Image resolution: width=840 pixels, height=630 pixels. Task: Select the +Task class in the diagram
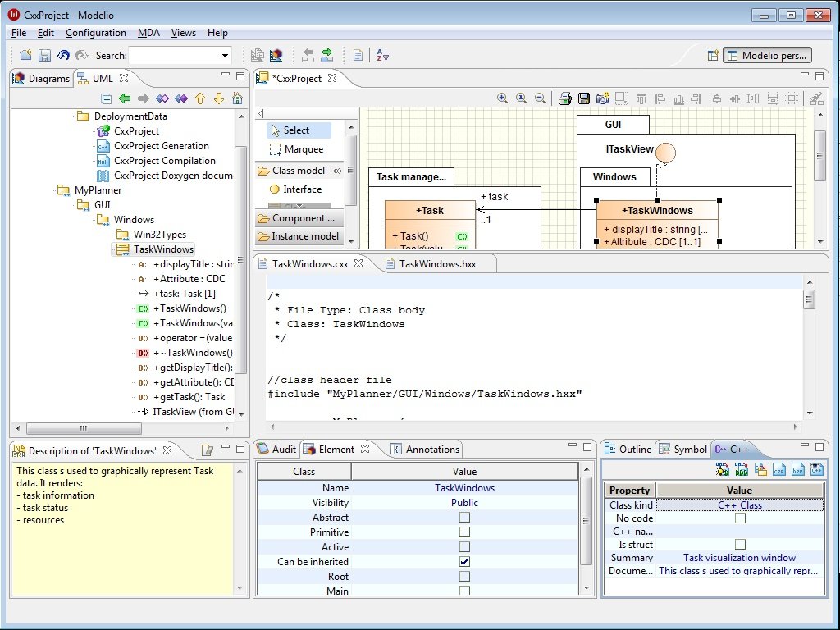pyautogui.click(x=430, y=211)
